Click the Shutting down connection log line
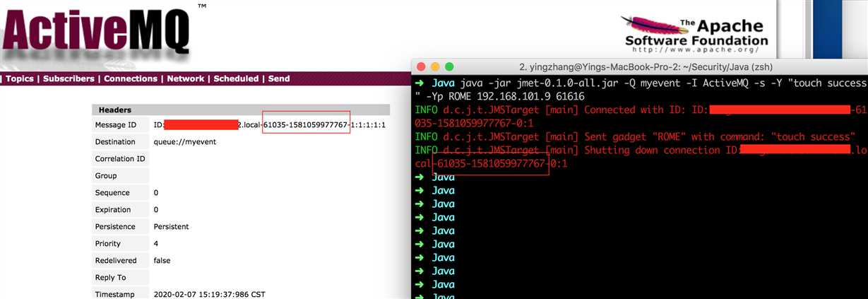The width and height of the screenshot is (868, 299). pyautogui.click(x=641, y=156)
